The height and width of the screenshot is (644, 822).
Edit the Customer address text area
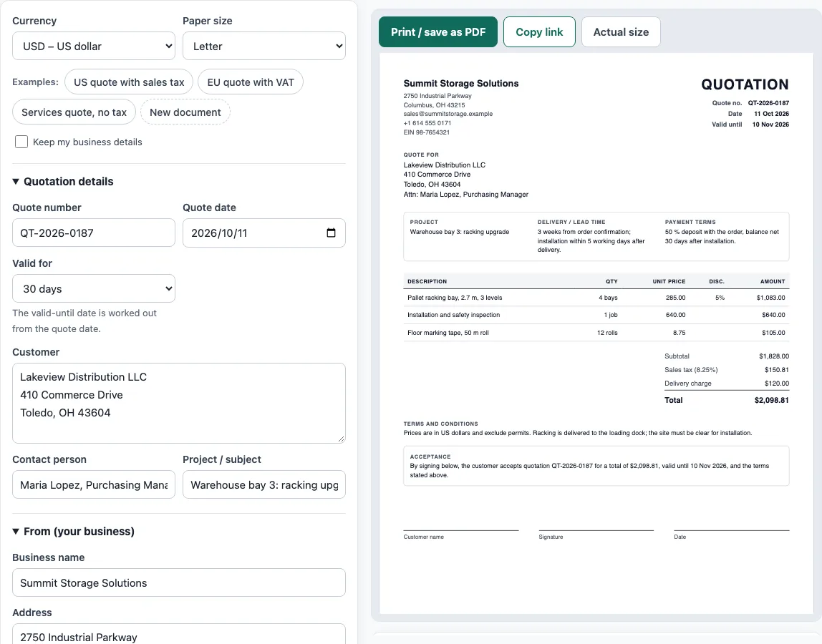179,403
